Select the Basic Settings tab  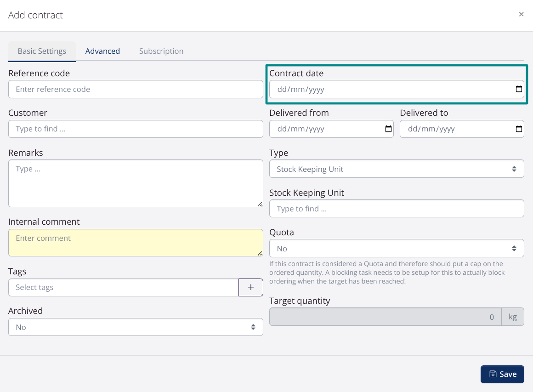(x=42, y=51)
